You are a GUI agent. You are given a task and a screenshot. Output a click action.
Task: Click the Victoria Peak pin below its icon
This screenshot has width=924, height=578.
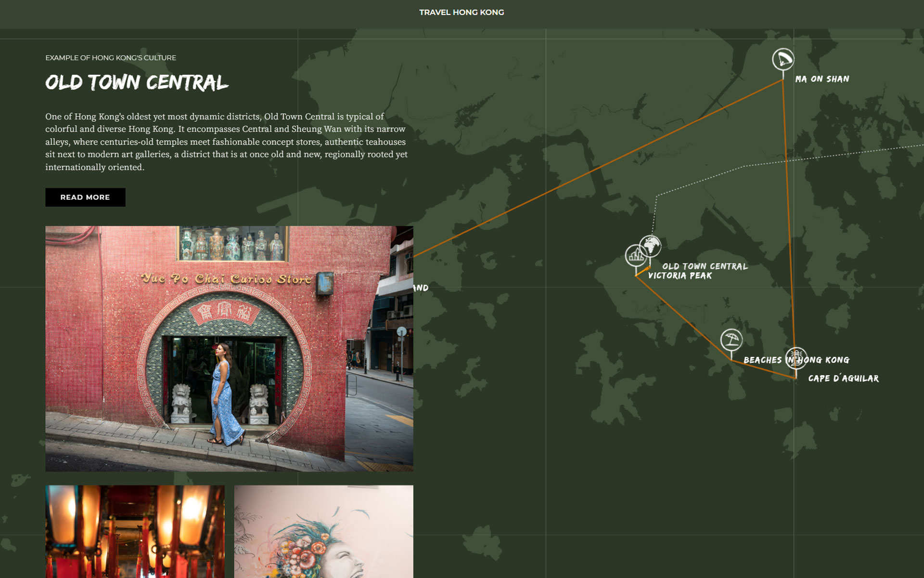point(637,272)
